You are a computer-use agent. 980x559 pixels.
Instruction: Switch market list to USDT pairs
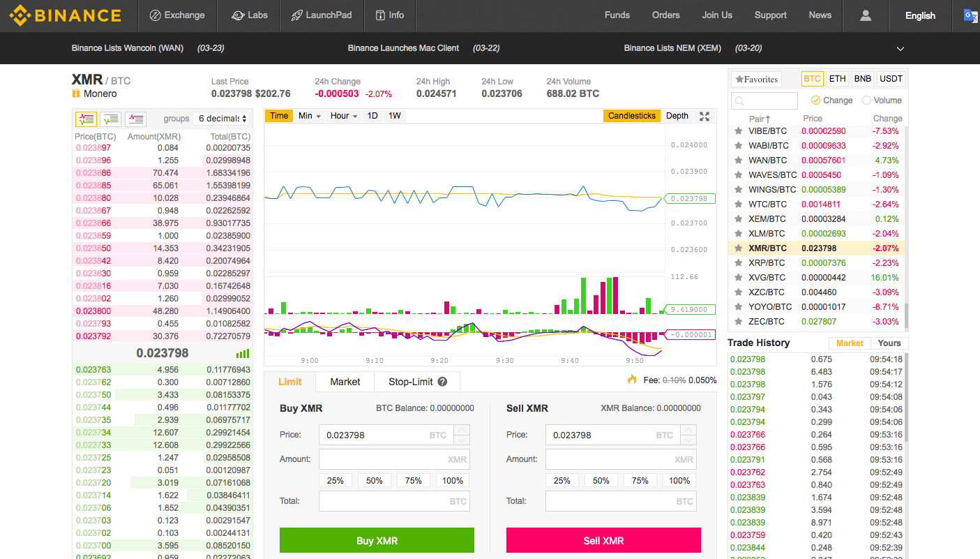[891, 79]
